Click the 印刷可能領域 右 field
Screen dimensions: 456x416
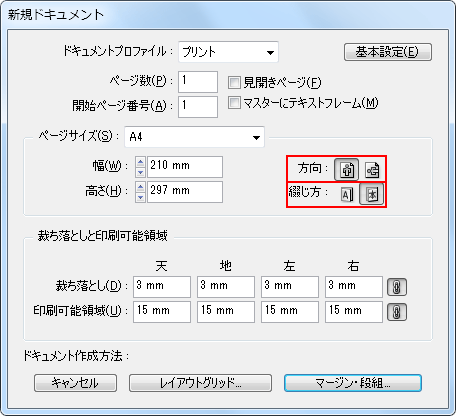click(354, 312)
